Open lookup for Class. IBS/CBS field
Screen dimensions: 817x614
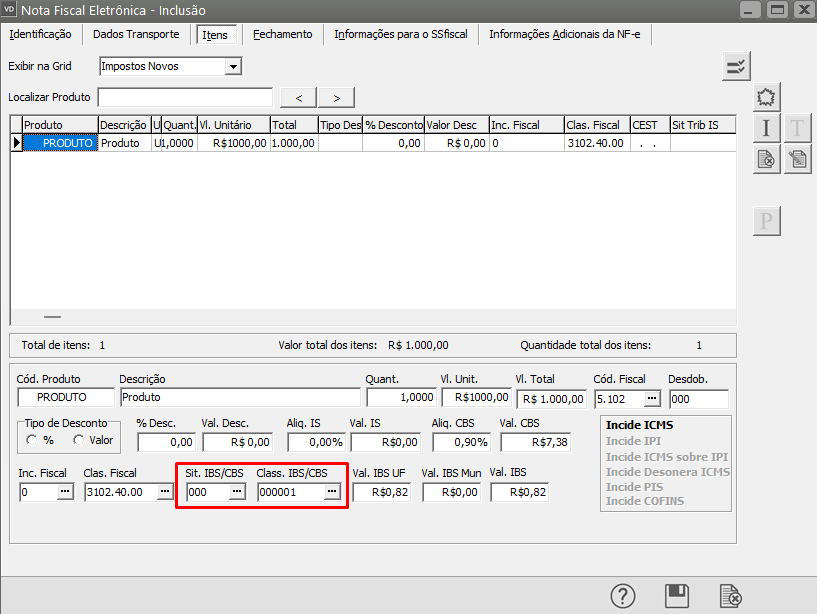point(331,492)
